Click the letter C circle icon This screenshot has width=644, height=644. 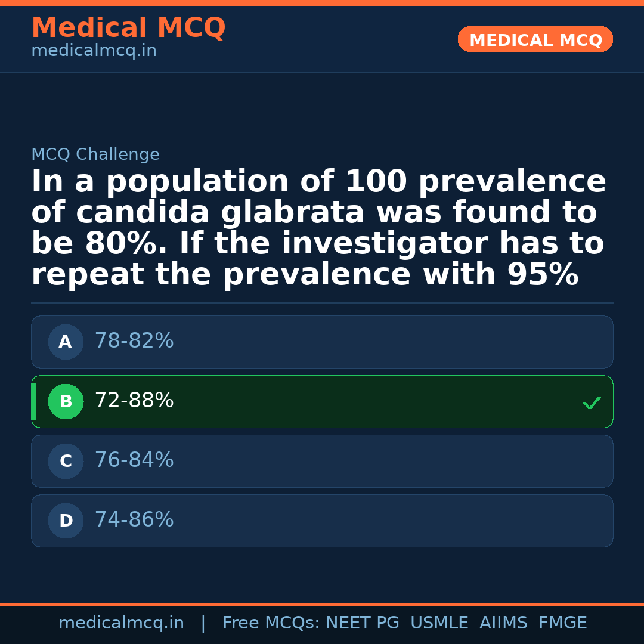coord(66,462)
